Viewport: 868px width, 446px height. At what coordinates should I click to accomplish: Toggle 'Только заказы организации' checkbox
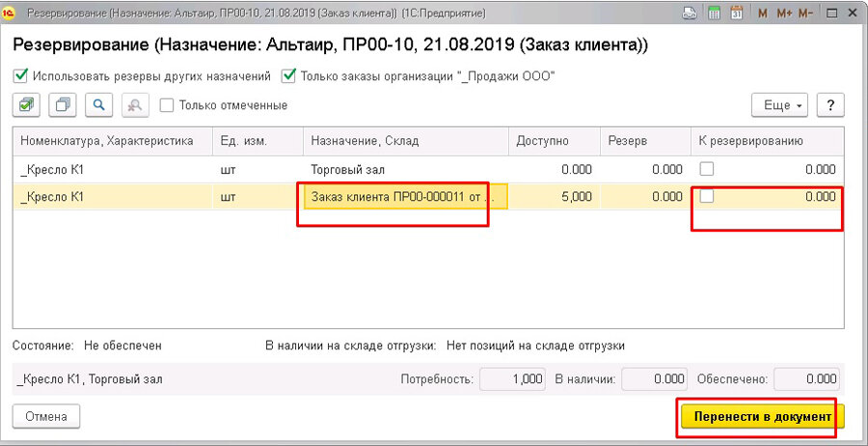point(287,76)
